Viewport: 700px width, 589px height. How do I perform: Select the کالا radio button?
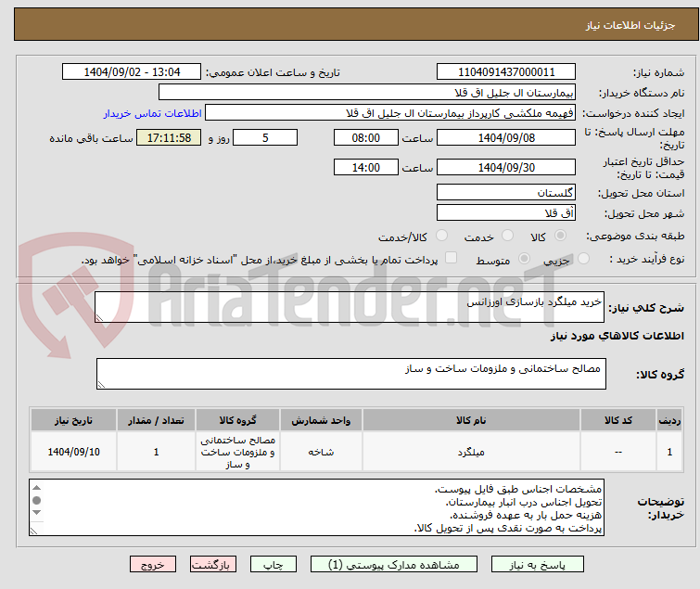[x=560, y=236]
